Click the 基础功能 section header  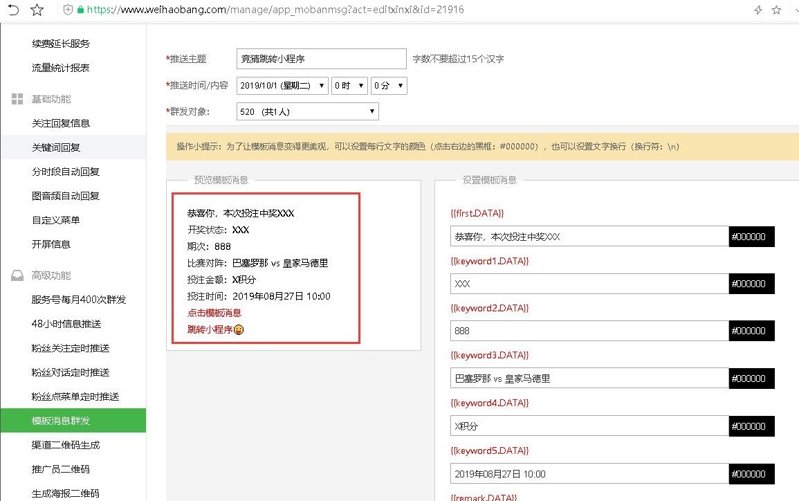pos(51,99)
